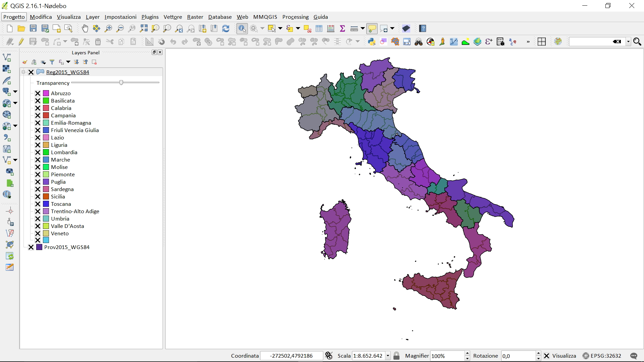Open the select features dropdown arrow
The height and width of the screenshot is (362, 644).
[280, 28]
